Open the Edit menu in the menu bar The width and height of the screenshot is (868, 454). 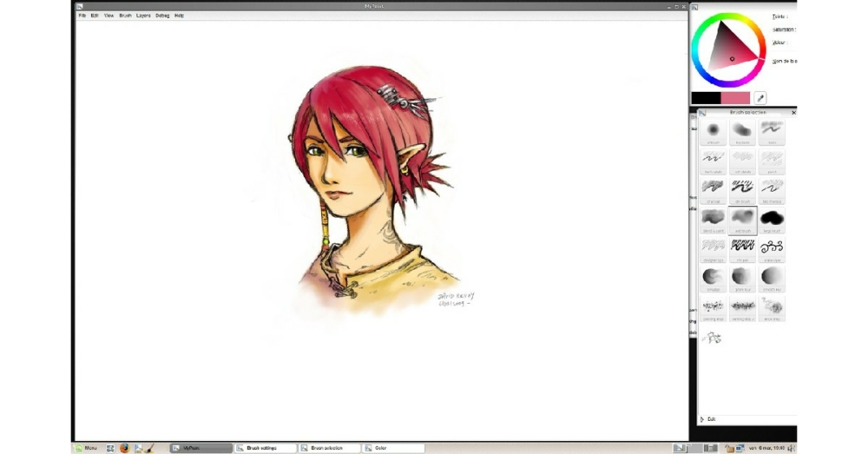tap(94, 15)
